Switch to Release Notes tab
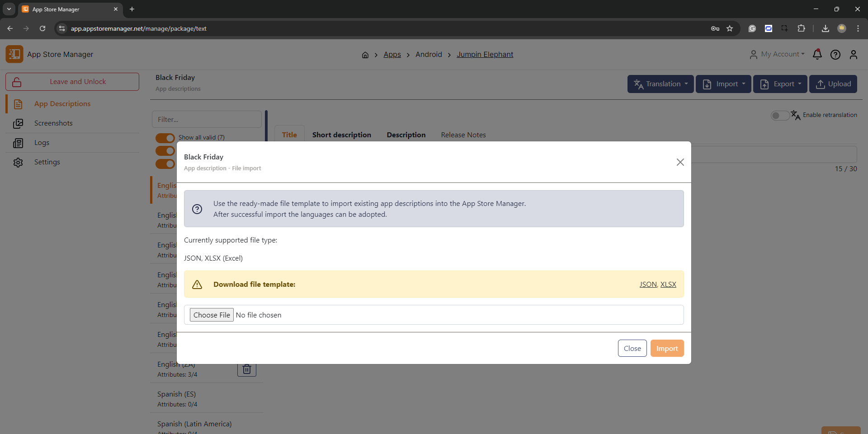868x434 pixels. pos(463,135)
